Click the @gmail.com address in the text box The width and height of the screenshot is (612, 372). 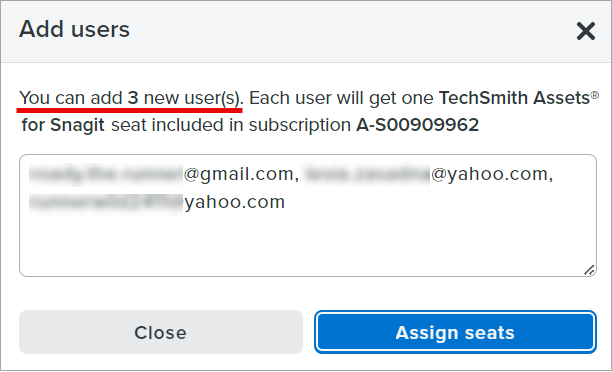(241, 174)
